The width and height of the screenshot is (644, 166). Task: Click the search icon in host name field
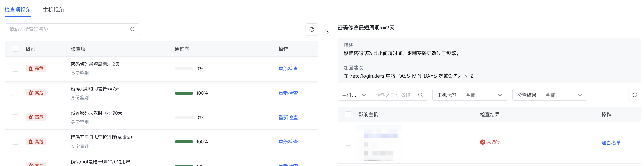pos(420,95)
